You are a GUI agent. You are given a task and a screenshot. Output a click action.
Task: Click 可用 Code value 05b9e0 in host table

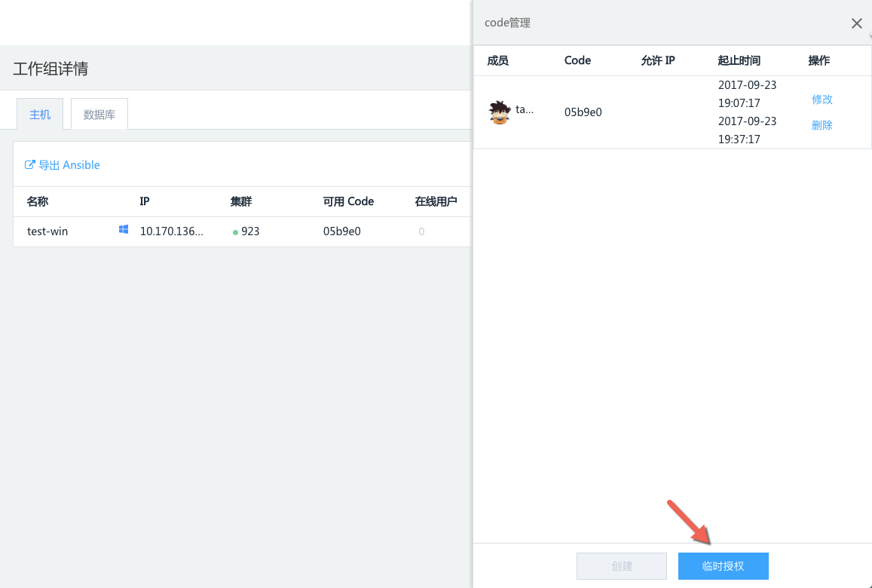coord(342,231)
